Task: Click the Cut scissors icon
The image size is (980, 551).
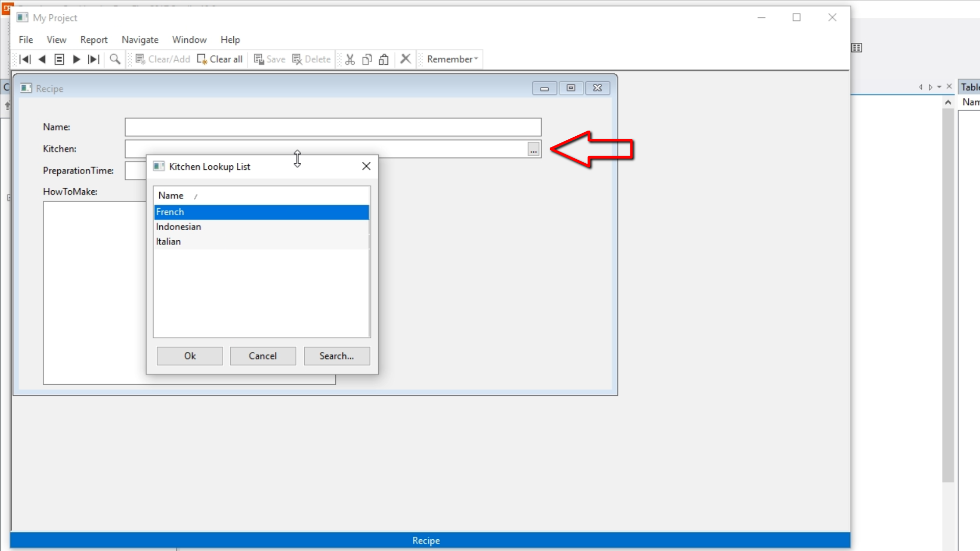Action: (x=350, y=59)
